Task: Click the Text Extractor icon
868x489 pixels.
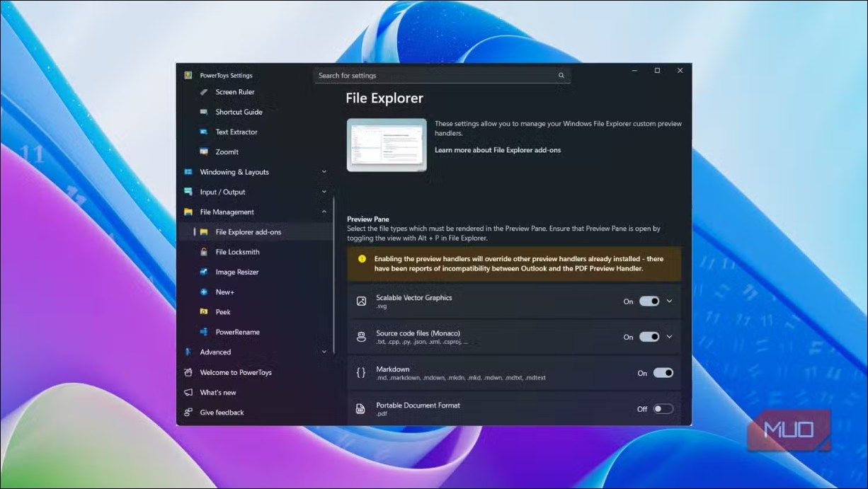Action: 204,132
